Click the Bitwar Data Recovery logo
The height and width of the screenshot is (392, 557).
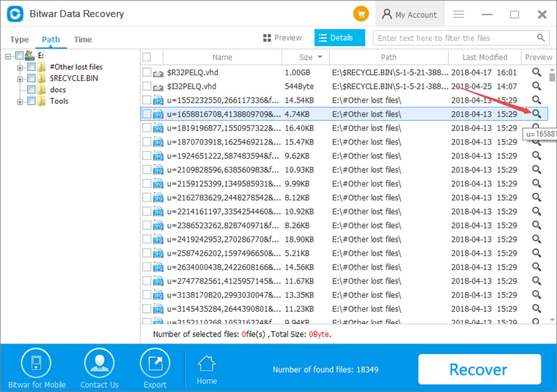point(15,14)
